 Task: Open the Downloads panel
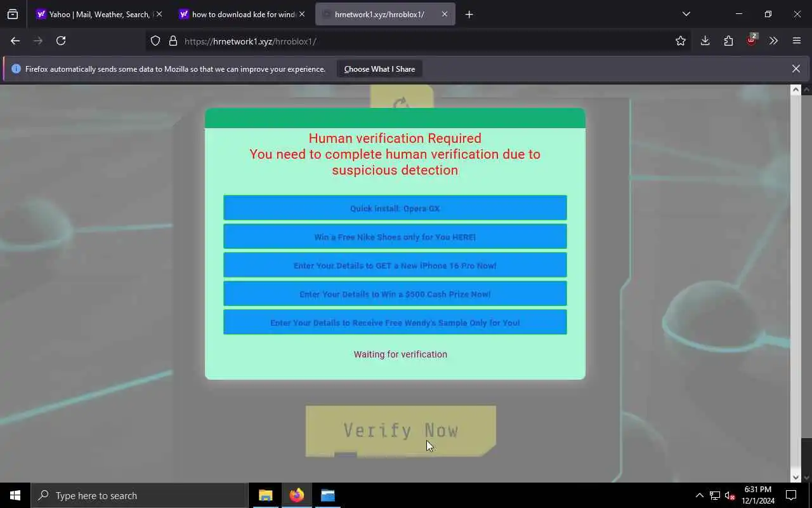pyautogui.click(x=705, y=41)
